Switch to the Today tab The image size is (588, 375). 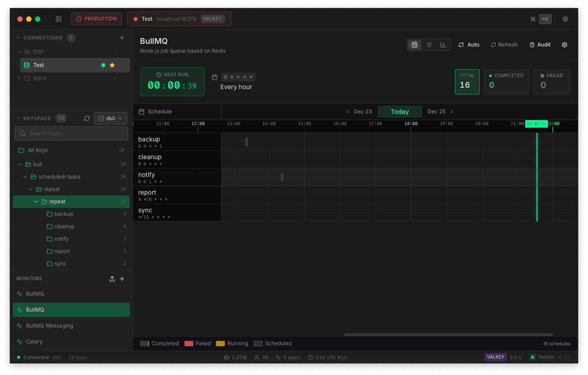[400, 111]
